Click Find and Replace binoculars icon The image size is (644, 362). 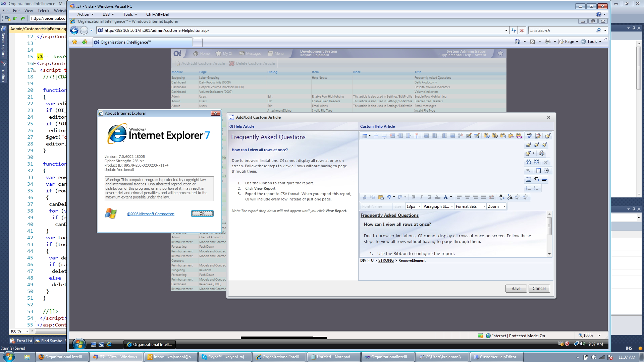pyautogui.click(x=529, y=162)
